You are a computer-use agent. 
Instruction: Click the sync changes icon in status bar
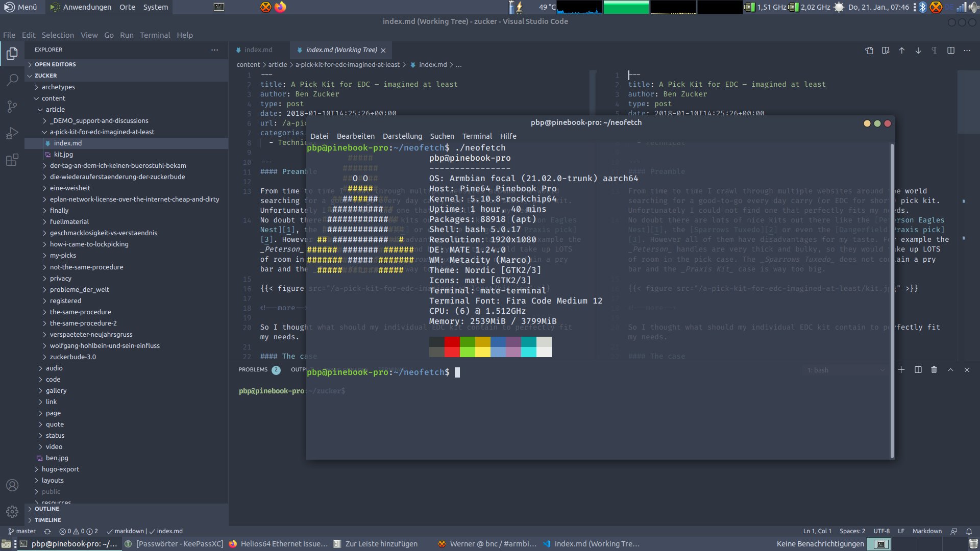(47, 531)
